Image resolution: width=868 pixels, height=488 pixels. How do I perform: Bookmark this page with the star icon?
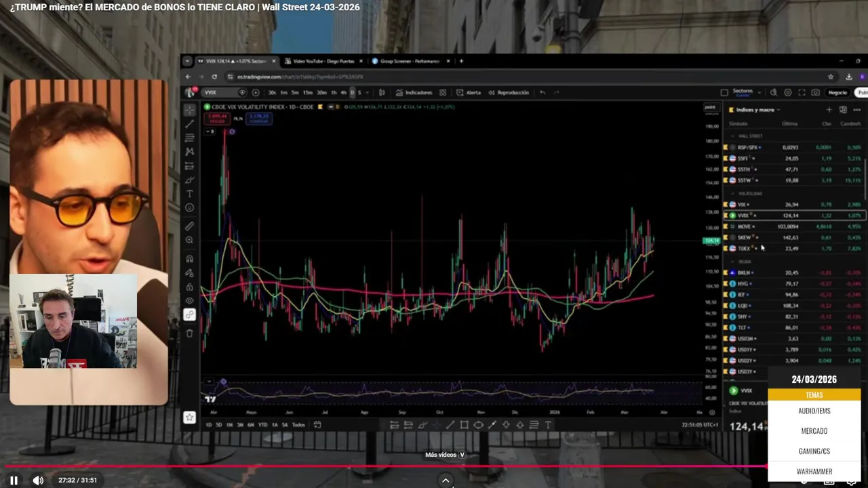pyautogui.click(x=830, y=77)
